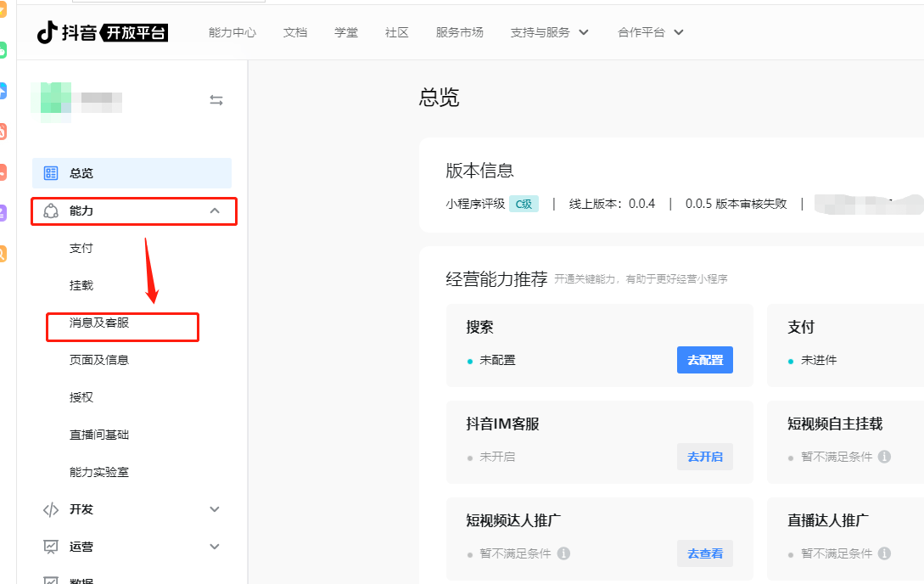Open 支持与服务 menu label
This screenshot has height=584, width=924.
pyautogui.click(x=540, y=32)
